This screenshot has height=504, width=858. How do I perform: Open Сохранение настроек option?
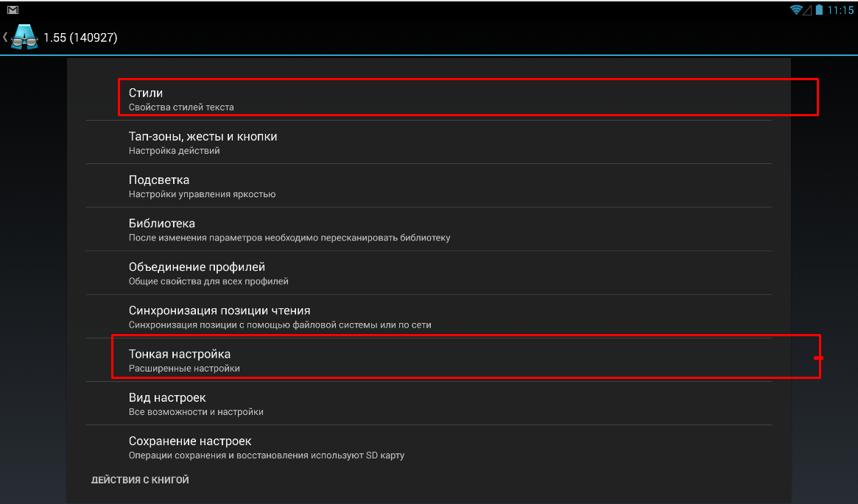pos(429,447)
